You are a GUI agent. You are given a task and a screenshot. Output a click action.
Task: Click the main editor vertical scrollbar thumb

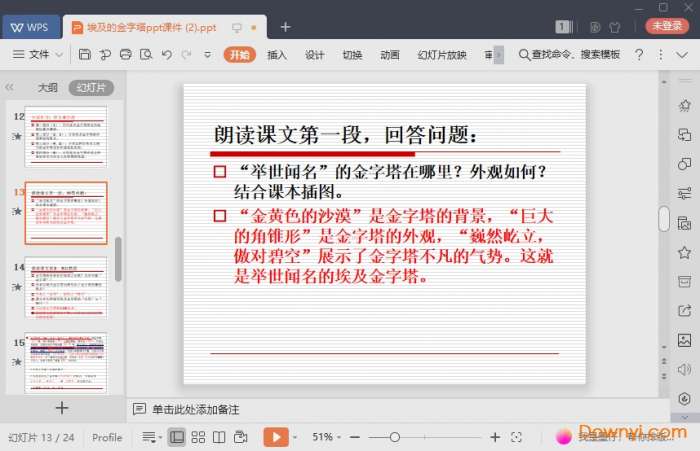(664, 219)
